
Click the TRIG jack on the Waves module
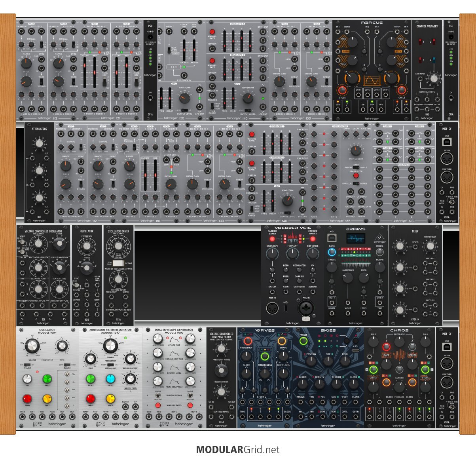pos(242,416)
